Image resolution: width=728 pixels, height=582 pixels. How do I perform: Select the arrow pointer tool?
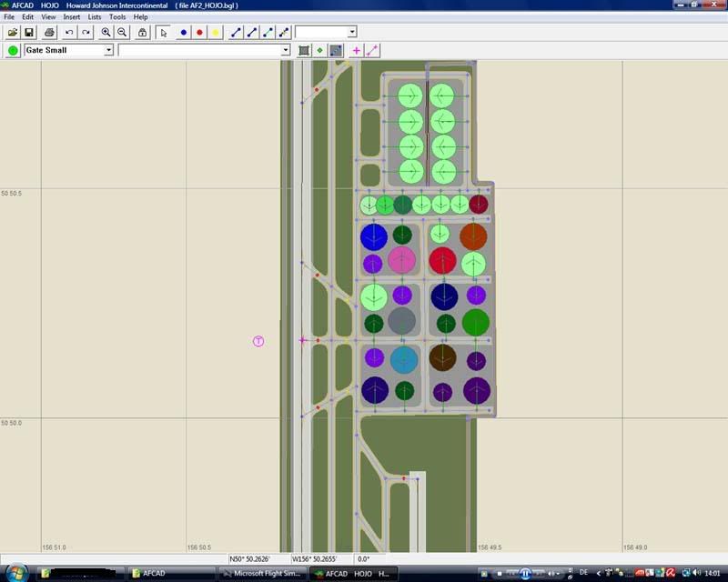click(163, 32)
